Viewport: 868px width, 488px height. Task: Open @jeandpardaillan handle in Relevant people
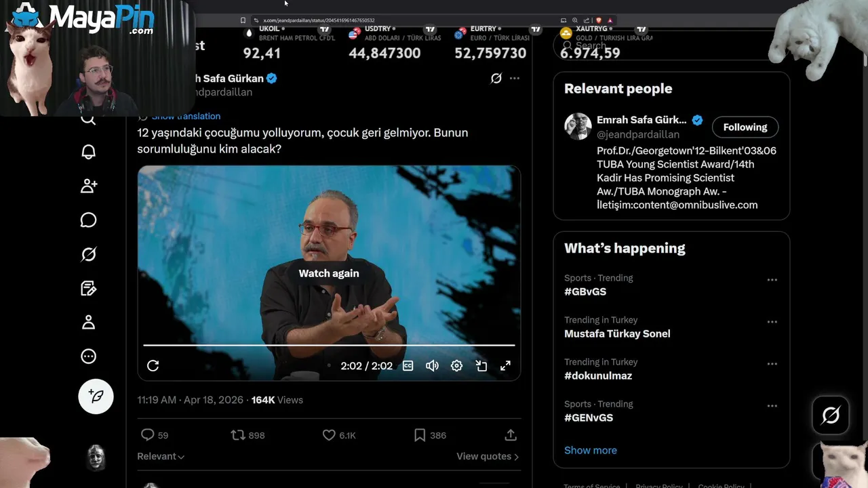point(638,134)
